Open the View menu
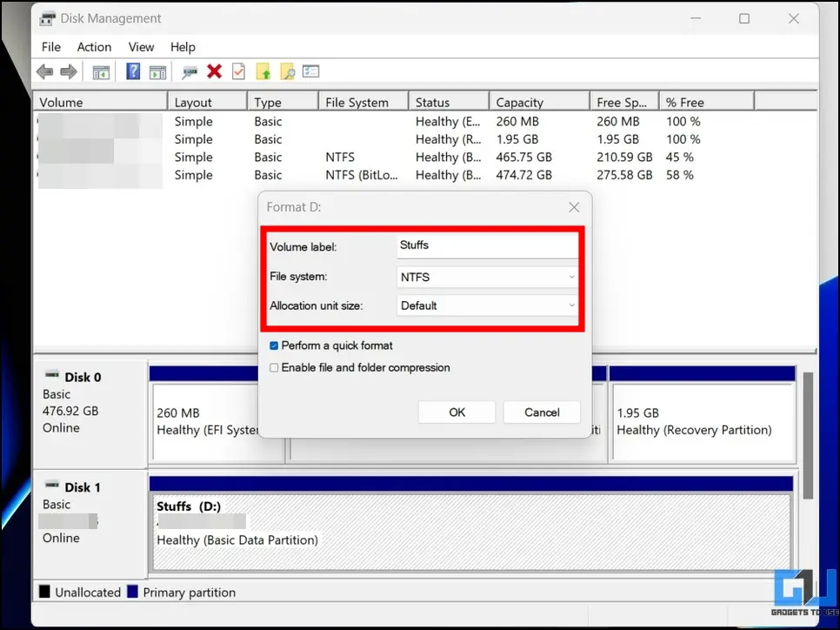This screenshot has height=630, width=840. tap(141, 47)
